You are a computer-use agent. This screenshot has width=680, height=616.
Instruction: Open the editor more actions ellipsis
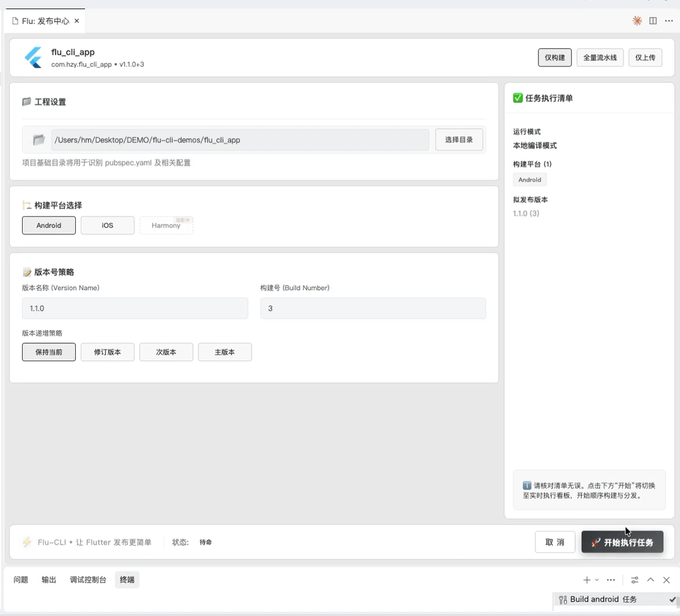coord(669,21)
